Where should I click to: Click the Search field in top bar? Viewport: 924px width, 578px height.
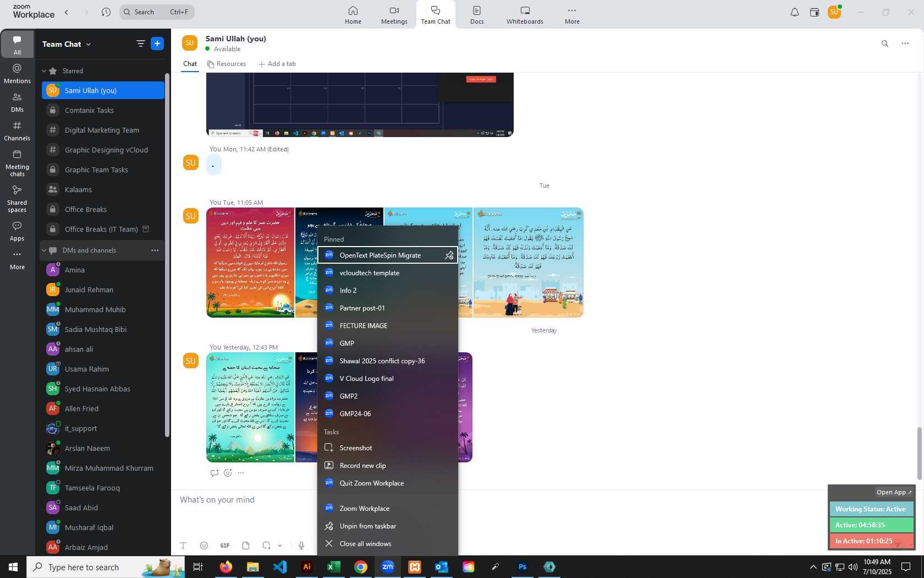click(157, 12)
